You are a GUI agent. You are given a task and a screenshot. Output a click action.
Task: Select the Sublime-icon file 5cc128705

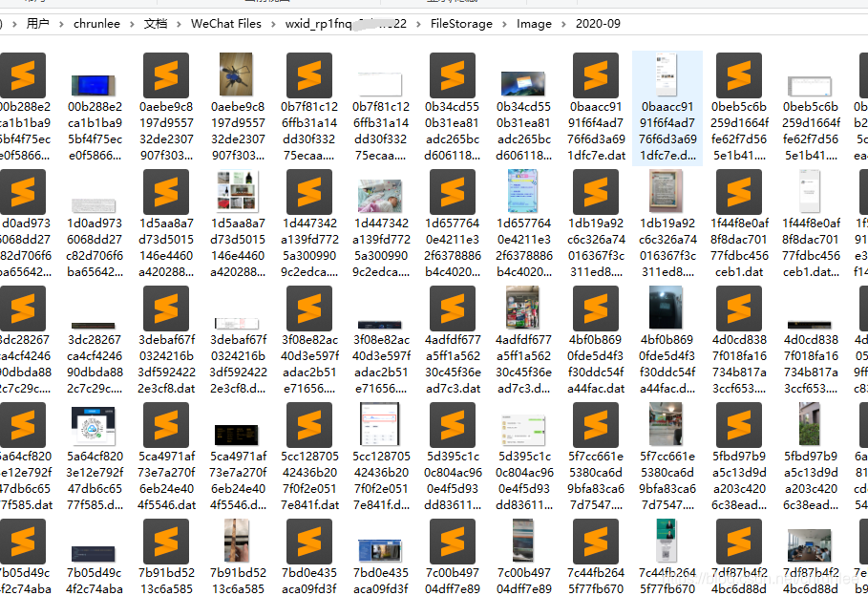point(309,425)
